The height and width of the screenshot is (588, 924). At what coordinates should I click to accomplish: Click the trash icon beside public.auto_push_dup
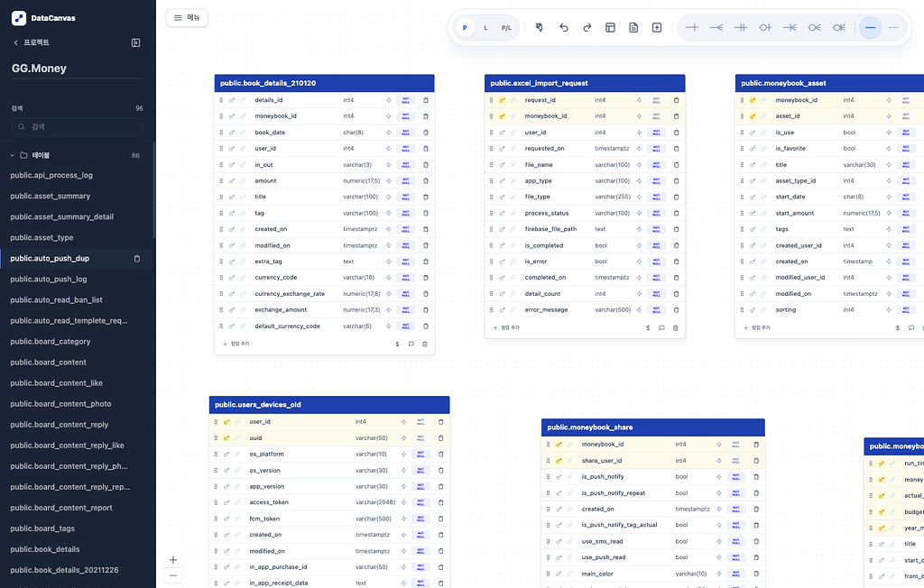(137, 259)
